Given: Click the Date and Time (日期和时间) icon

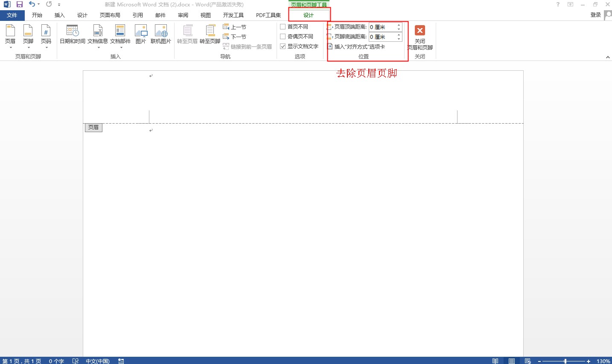Looking at the screenshot, I should click(x=72, y=31).
